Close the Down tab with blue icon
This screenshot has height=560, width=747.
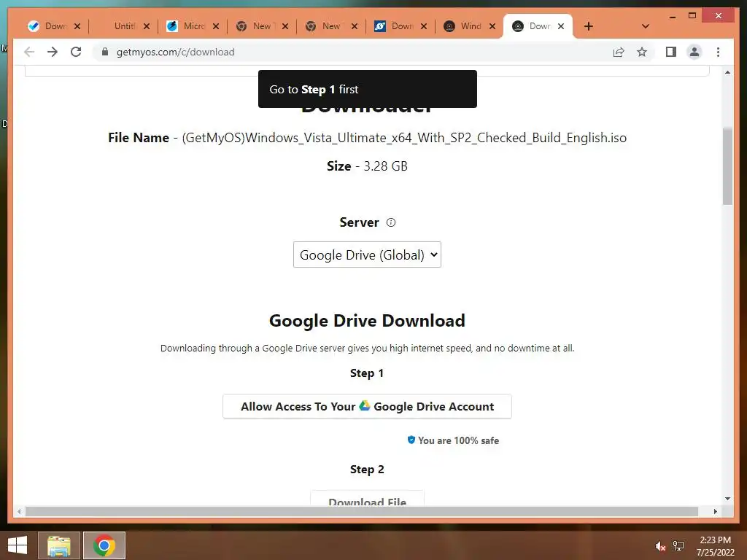point(424,26)
